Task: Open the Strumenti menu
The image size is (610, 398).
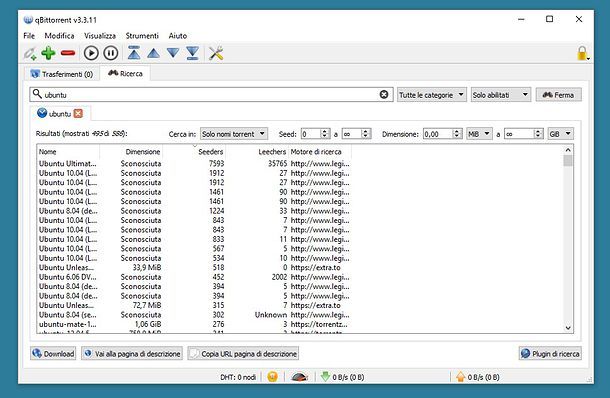Action: [x=142, y=36]
